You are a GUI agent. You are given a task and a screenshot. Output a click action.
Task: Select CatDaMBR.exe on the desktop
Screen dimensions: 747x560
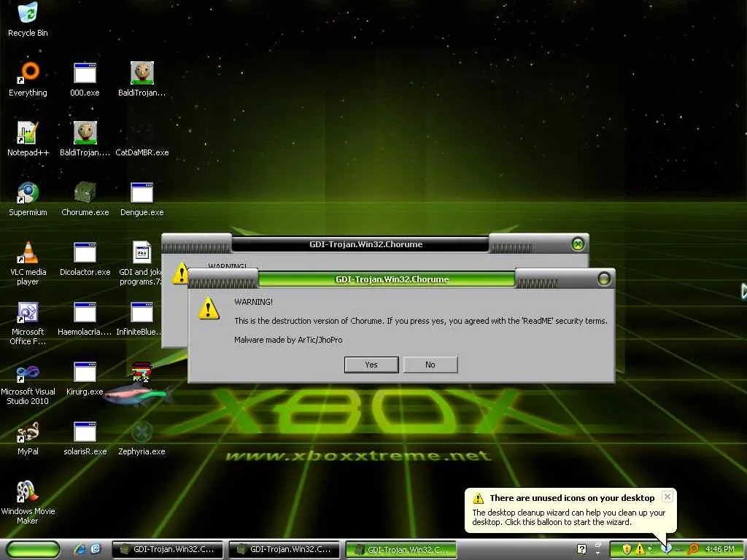coord(142,152)
